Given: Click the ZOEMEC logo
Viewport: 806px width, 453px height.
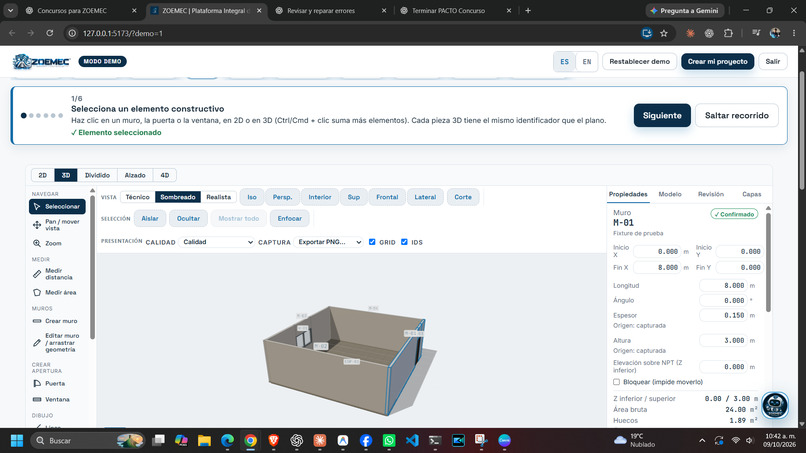Looking at the screenshot, I should (x=41, y=62).
